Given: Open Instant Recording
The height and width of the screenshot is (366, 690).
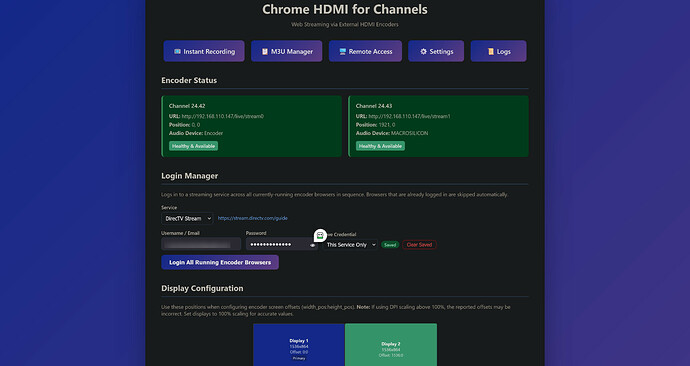Looking at the screenshot, I should point(204,51).
